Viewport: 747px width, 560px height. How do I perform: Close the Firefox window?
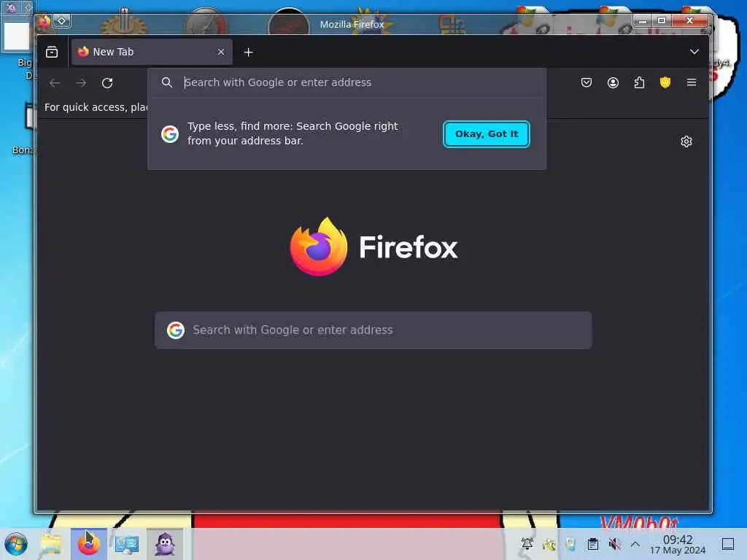[689, 20]
